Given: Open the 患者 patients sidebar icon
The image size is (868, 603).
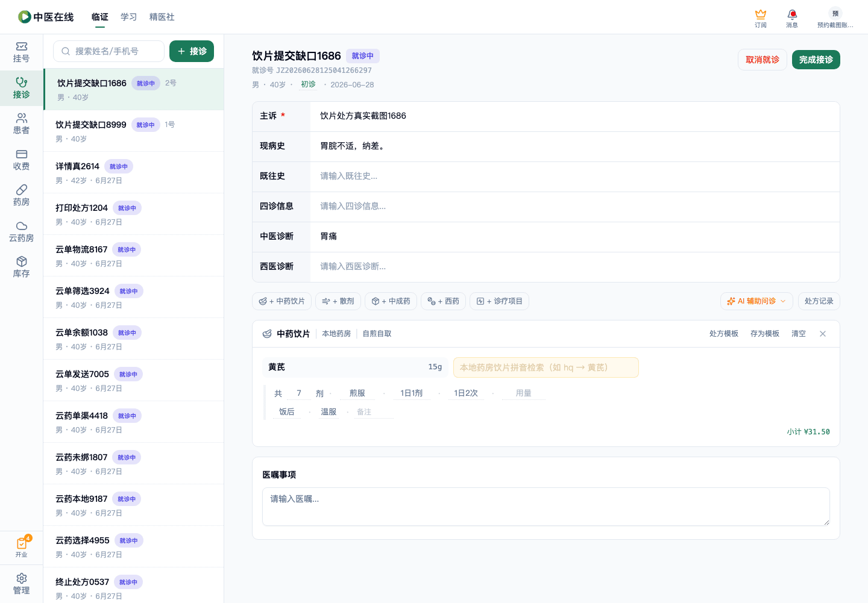Looking at the screenshot, I should point(21,124).
